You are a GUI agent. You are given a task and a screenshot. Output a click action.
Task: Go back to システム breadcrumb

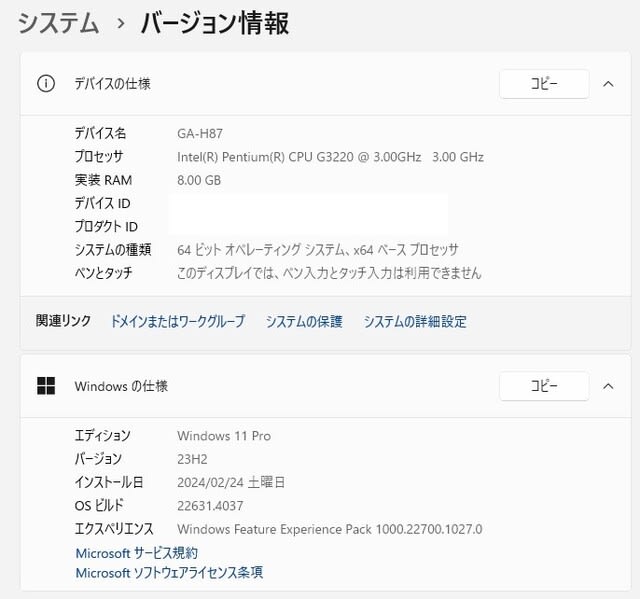58,23
